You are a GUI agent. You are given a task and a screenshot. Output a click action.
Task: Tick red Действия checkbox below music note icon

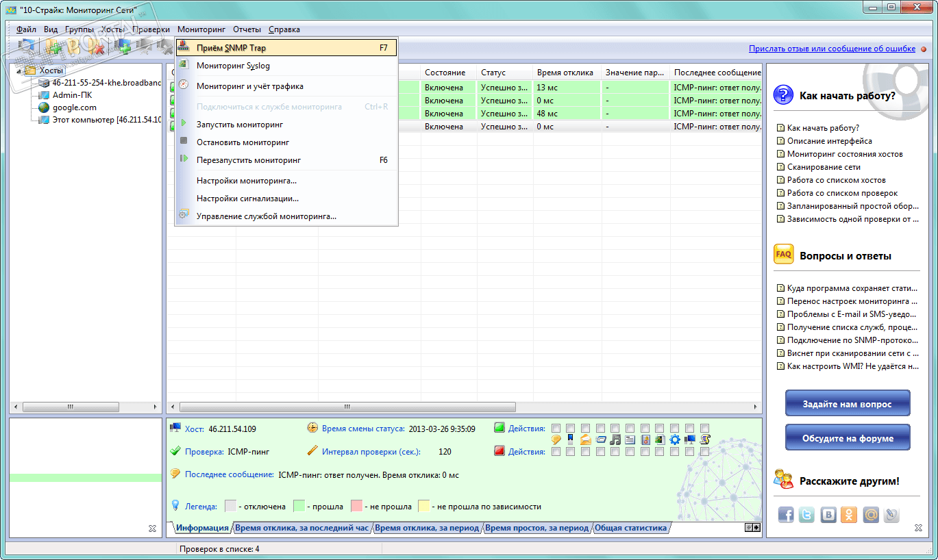[x=615, y=452]
